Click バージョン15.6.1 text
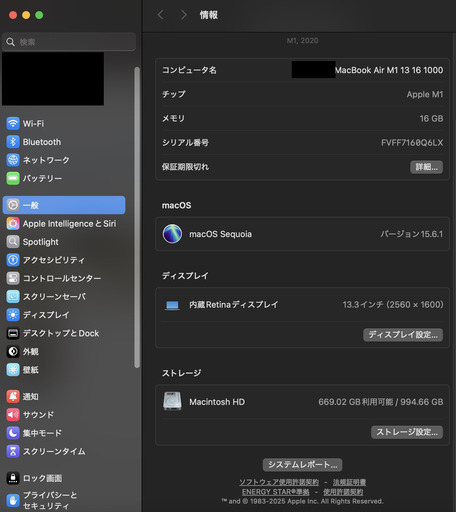The width and height of the screenshot is (456, 512). click(x=412, y=234)
